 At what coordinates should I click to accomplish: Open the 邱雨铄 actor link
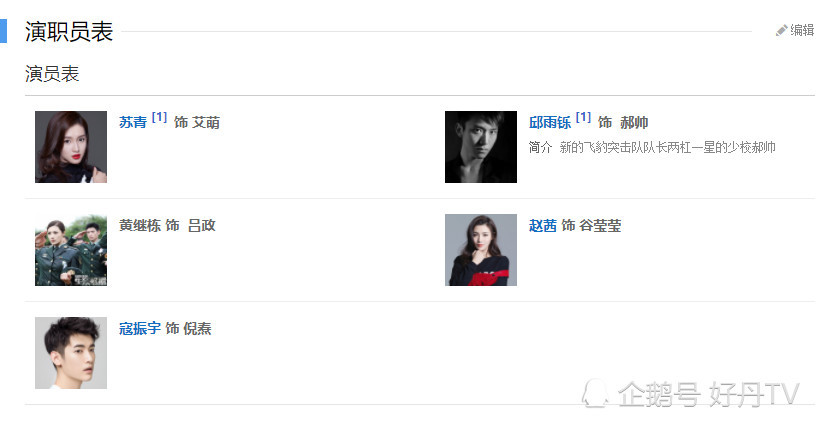point(549,122)
